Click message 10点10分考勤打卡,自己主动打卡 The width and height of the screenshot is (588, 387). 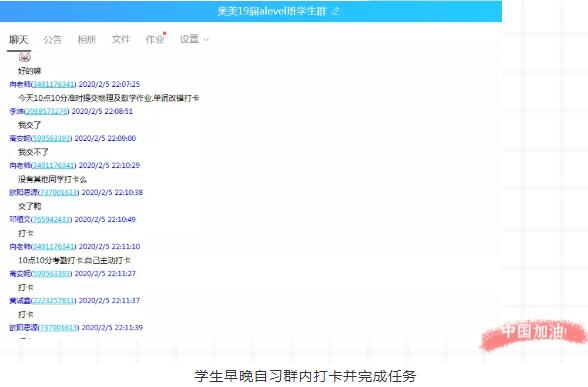pos(74,260)
